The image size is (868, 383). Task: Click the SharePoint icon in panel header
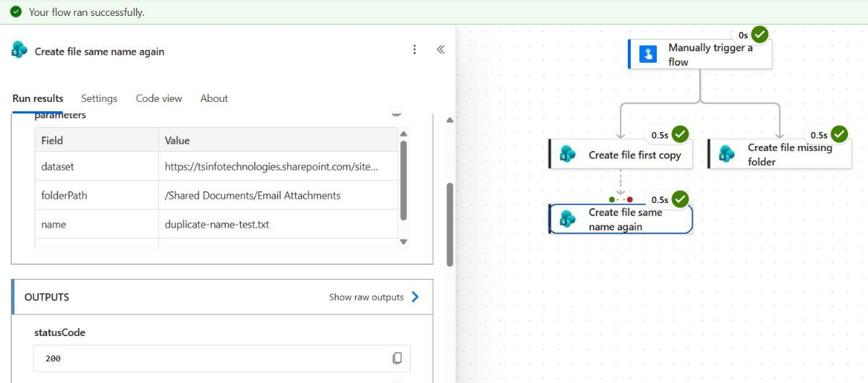point(20,50)
